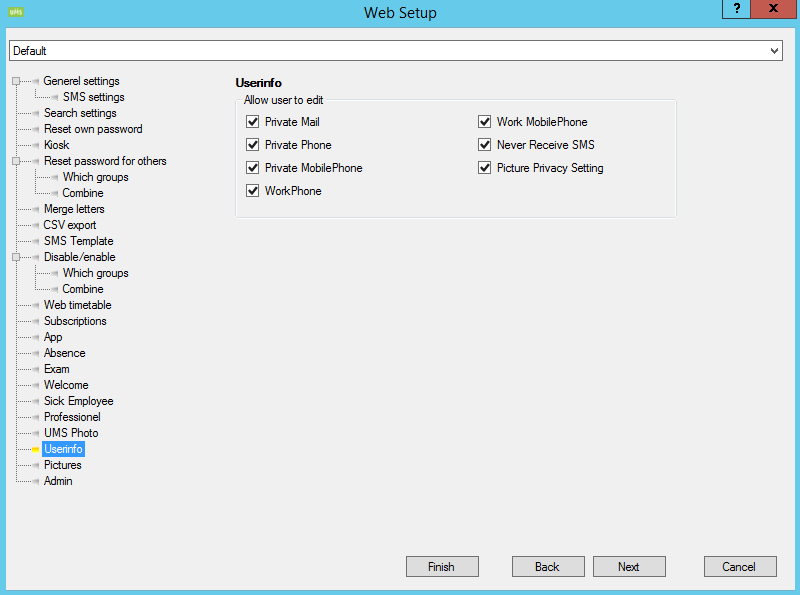Click the UMS app icon in title bar
Screen dimensions: 800x595
14,13
